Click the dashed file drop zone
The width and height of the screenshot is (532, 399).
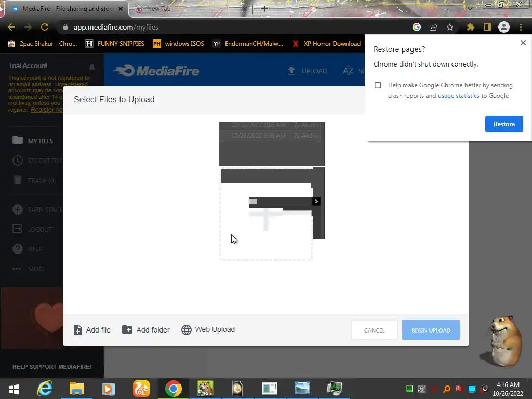point(265,214)
